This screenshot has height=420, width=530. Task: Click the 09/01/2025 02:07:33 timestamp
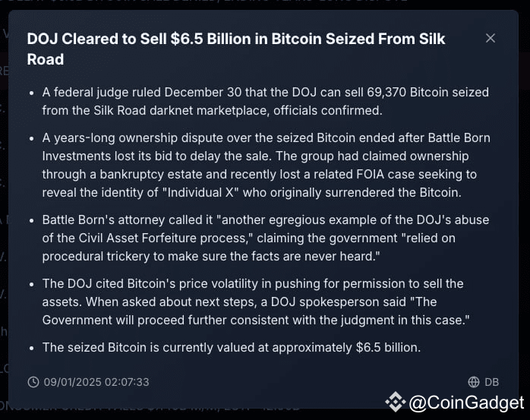96,382
